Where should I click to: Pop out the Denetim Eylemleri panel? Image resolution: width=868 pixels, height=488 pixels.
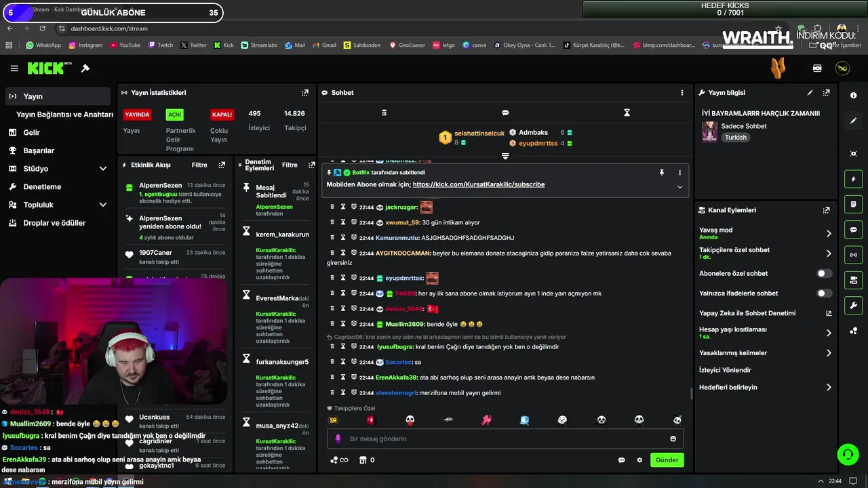311,165
